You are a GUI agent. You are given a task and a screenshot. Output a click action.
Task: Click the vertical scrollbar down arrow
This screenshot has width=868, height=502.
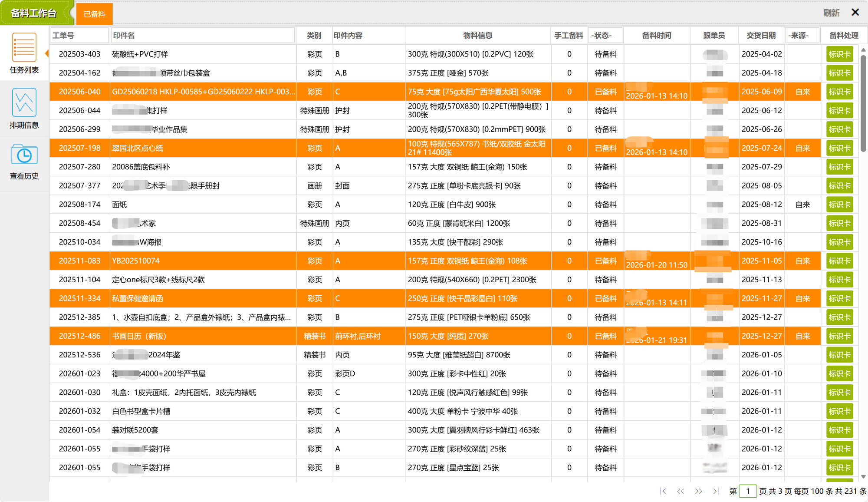(x=863, y=476)
